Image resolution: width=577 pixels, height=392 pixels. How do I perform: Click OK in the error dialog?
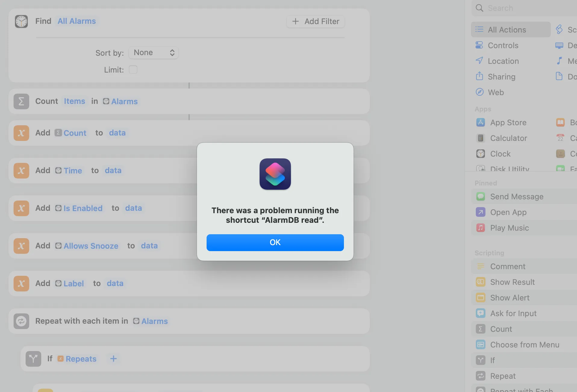click(x=275, y=242)
